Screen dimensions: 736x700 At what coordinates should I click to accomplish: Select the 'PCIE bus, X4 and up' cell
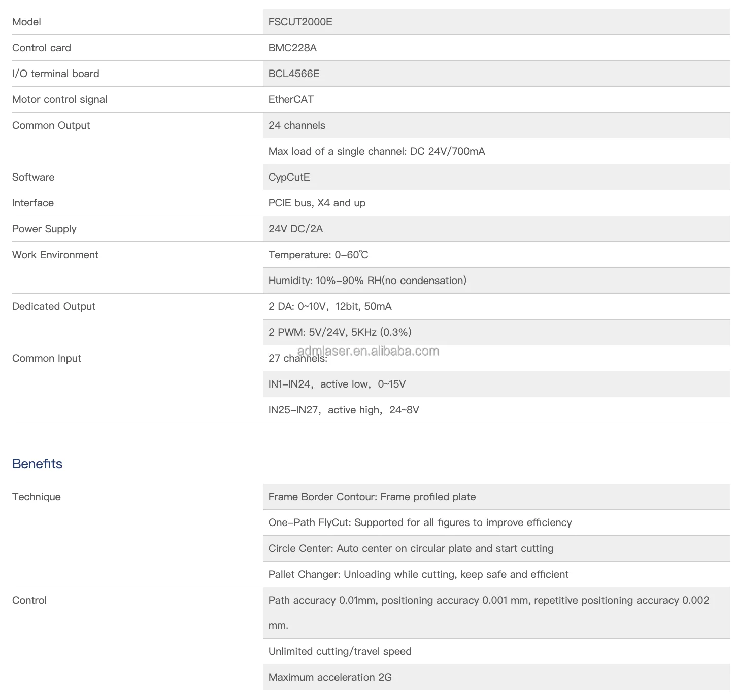click(x=317, y=203)
